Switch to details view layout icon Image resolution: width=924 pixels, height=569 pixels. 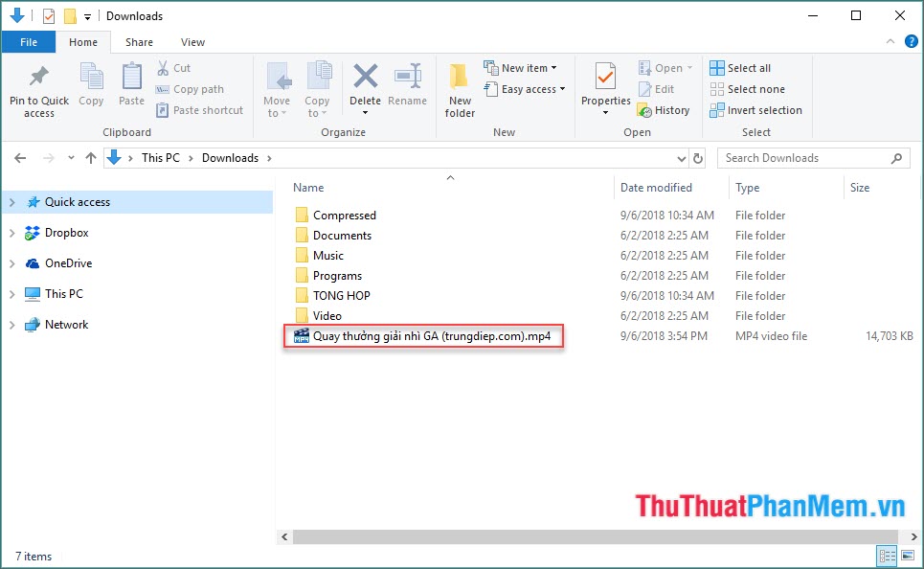click(x=888, y=556)
